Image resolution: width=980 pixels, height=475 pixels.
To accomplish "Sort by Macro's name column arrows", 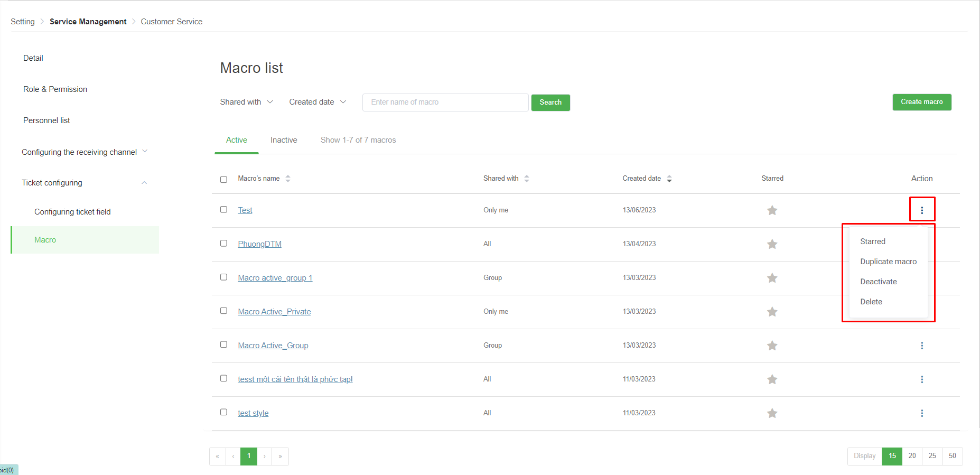I will (288, 179).
